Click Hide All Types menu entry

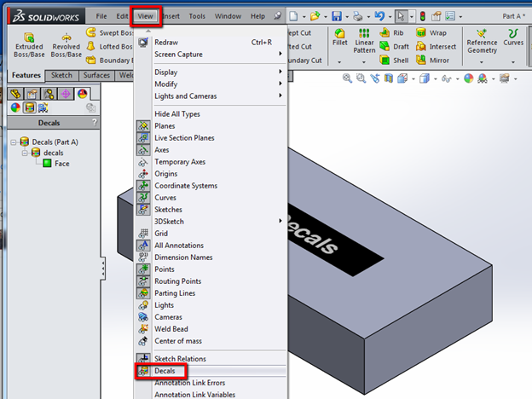(177, 114)
